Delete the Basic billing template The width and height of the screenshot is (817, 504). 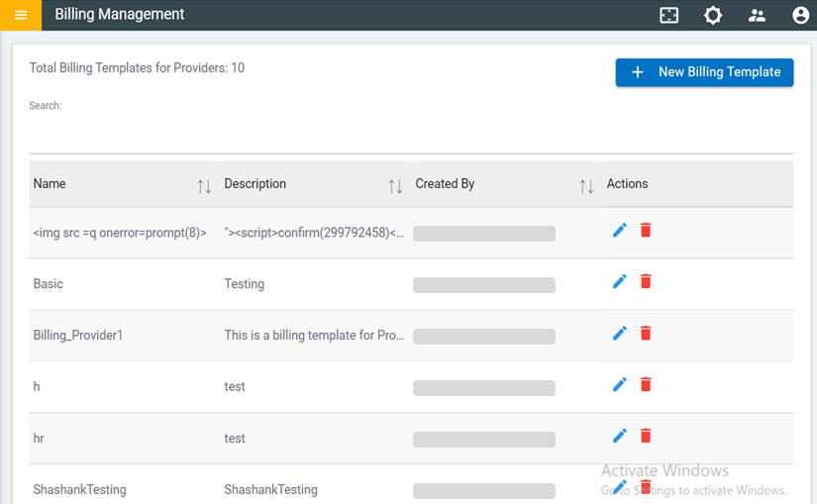[646, 281]
